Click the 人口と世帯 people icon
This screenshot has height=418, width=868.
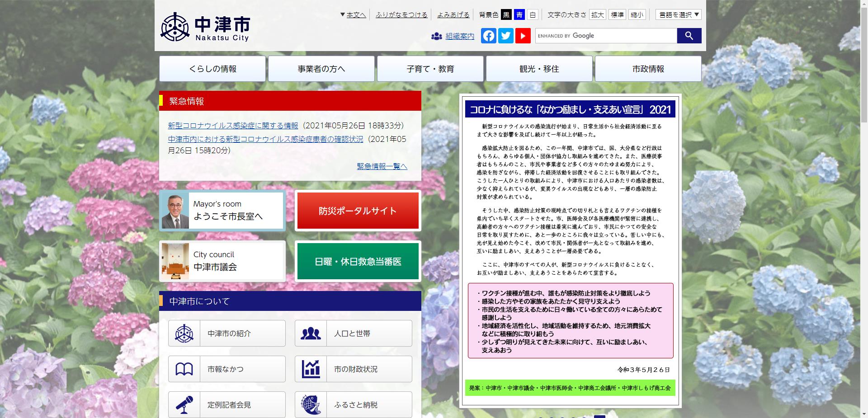310,333
